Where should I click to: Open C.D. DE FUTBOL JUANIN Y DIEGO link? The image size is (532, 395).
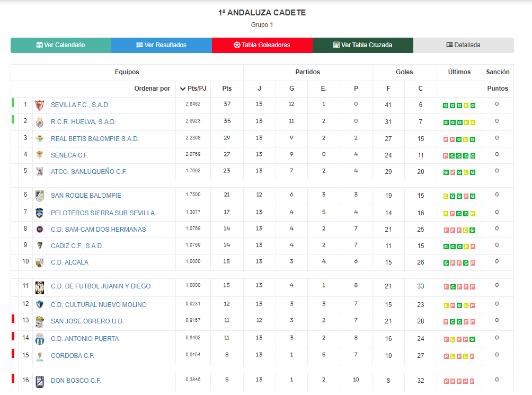pos(101,286)
